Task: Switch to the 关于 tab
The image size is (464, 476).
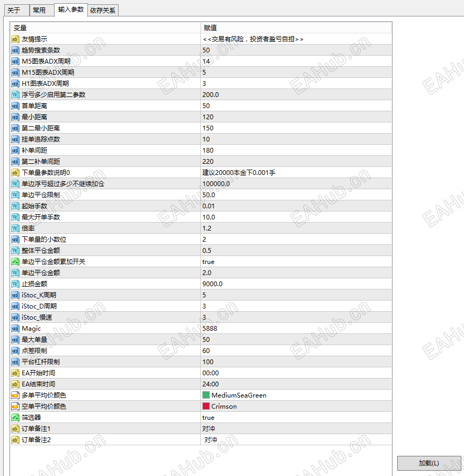Action: click(x=16, y=10)
